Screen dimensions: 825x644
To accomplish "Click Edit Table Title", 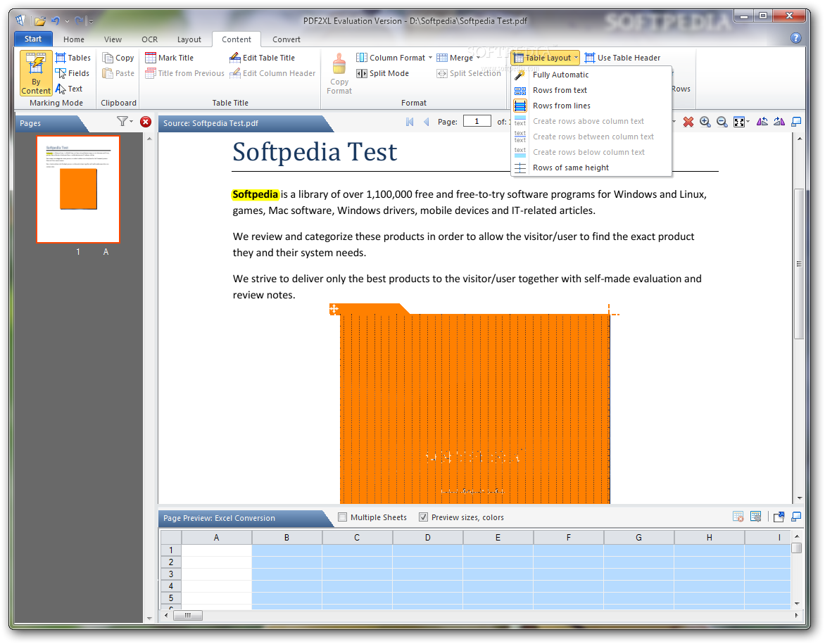I will 262,58.
